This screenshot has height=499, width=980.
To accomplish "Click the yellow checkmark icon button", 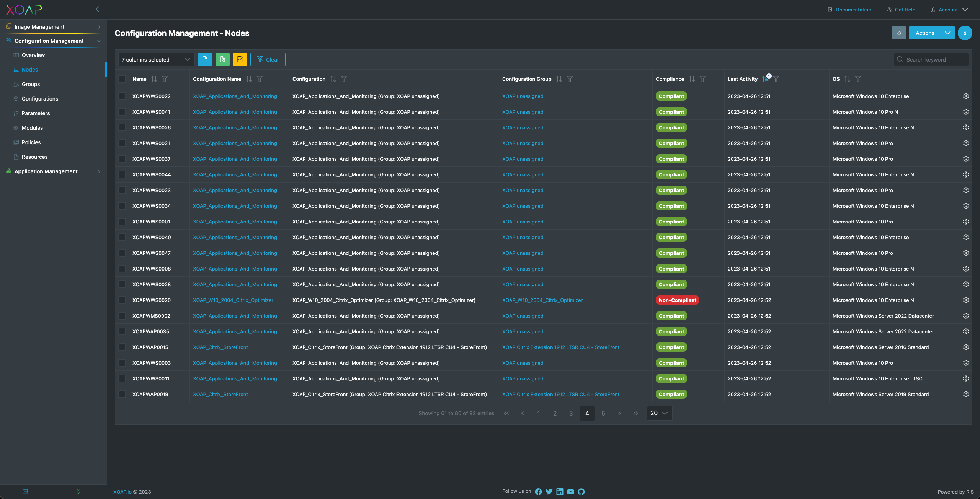I will [x=240, y=59].
